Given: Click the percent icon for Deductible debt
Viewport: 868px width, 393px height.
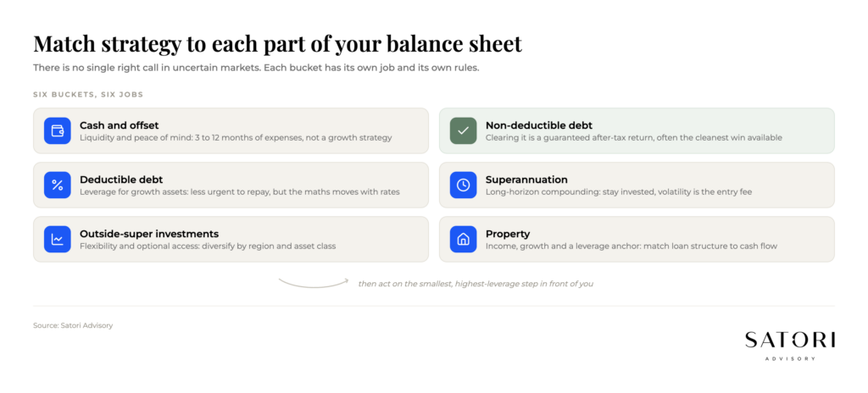Looking at the screenshot, I should pos(58,185).
